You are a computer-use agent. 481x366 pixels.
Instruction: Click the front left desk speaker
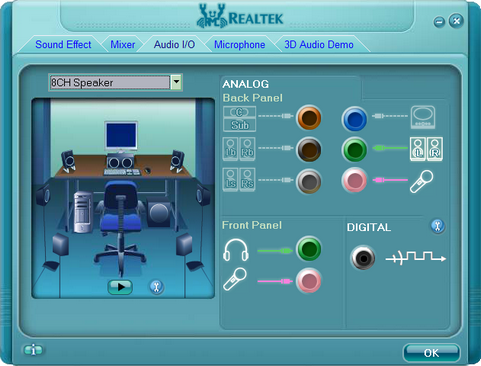tap(68, 162)
